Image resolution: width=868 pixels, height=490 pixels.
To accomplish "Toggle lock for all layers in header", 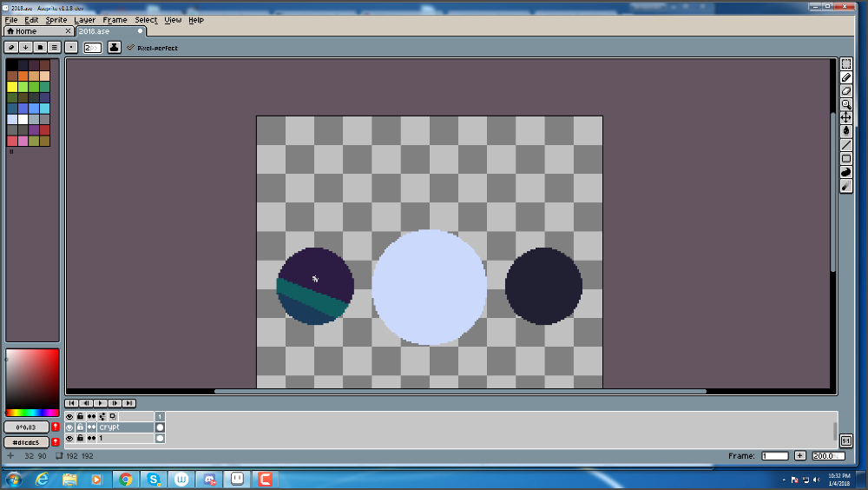I will point(80,416).
